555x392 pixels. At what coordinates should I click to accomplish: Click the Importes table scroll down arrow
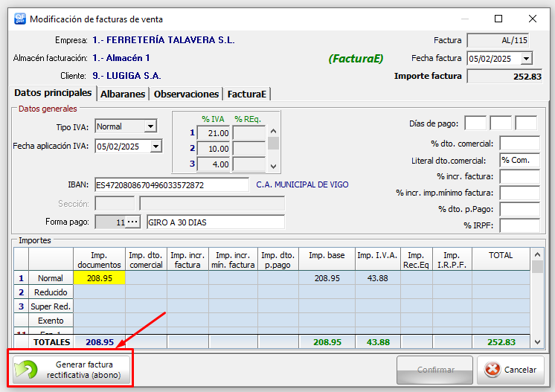[537, 341]
